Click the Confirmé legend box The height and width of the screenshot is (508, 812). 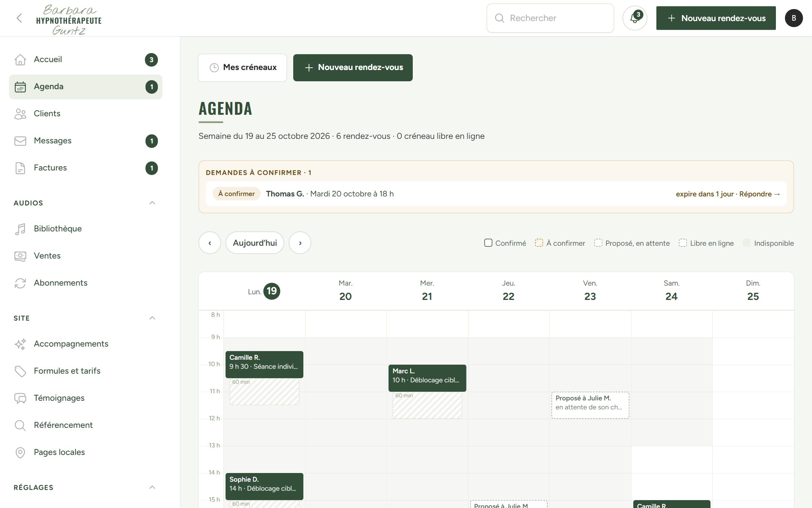[488, 243]
